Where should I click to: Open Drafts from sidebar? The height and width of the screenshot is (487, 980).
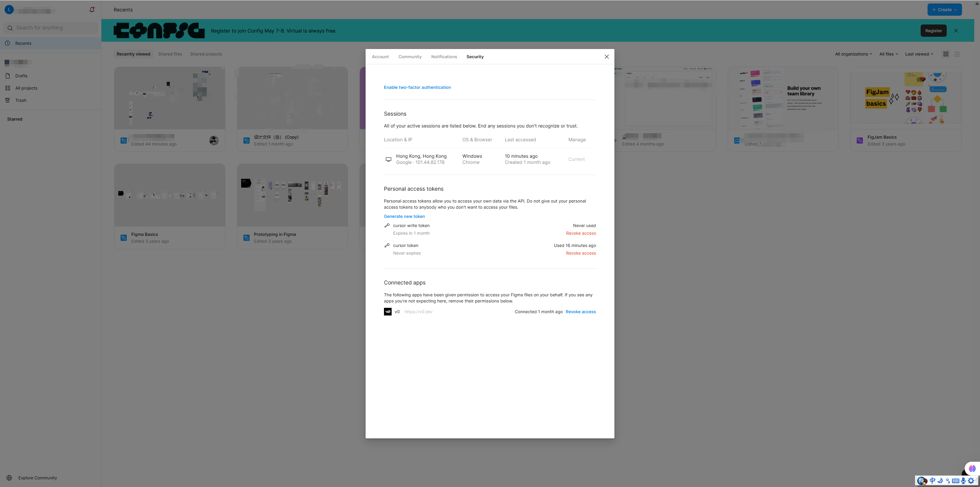coord(21,76)
